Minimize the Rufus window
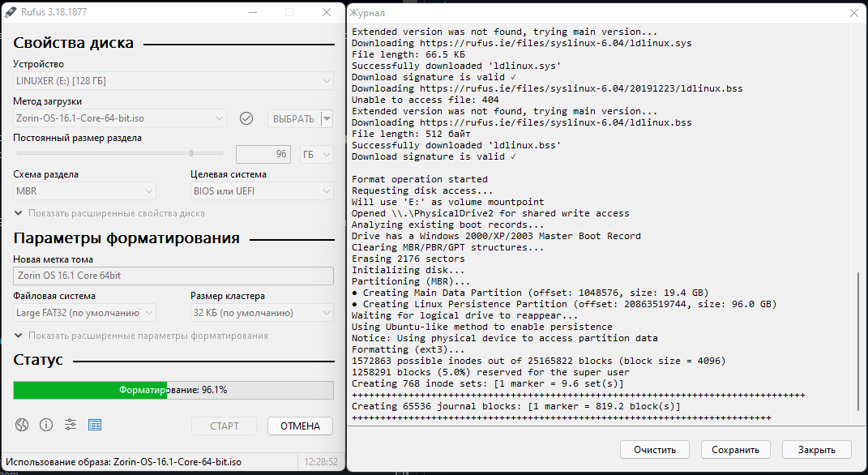This screenshot has width=868, height=475. 253,12
